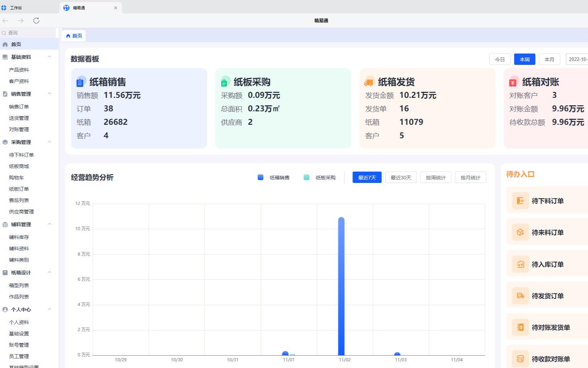This screenshot has width=588, height=368.
Task: Close the 箱易通 tab
Action: (115, 7)
